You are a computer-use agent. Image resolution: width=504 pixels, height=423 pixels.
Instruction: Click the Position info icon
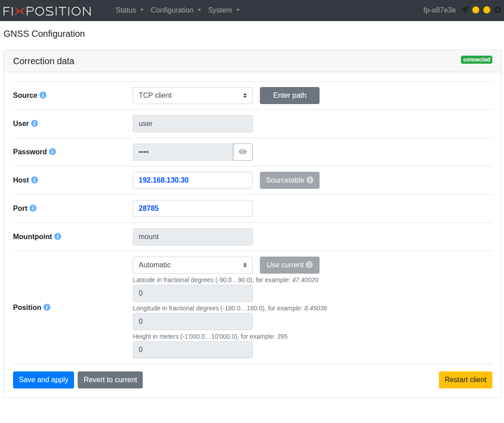tap(47, 307)
